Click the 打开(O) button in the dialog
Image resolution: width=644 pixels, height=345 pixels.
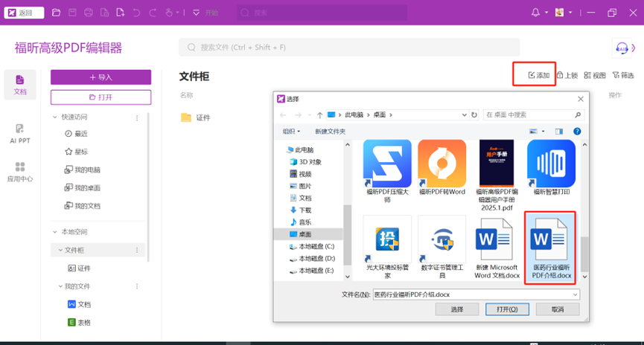[507, 309]
